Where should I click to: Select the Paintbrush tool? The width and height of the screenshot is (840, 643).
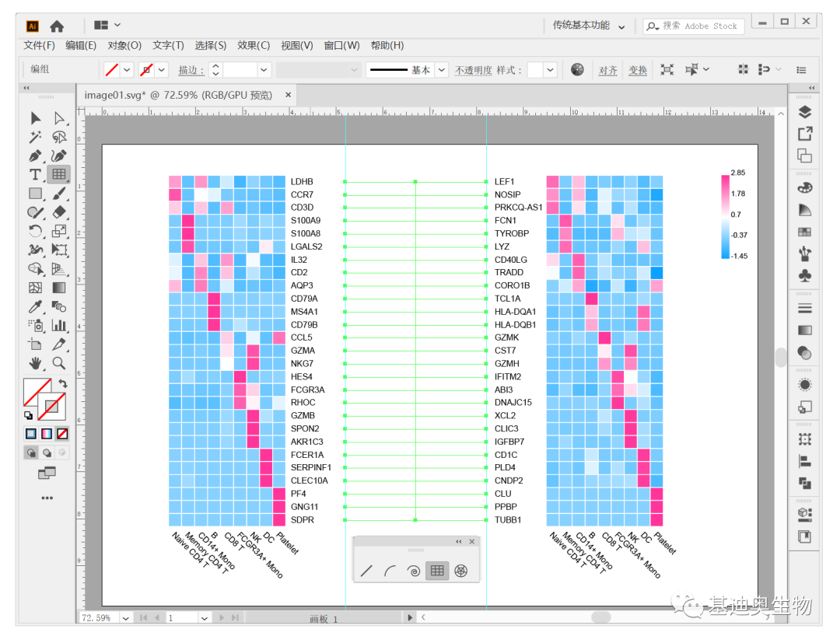(59, 194)
